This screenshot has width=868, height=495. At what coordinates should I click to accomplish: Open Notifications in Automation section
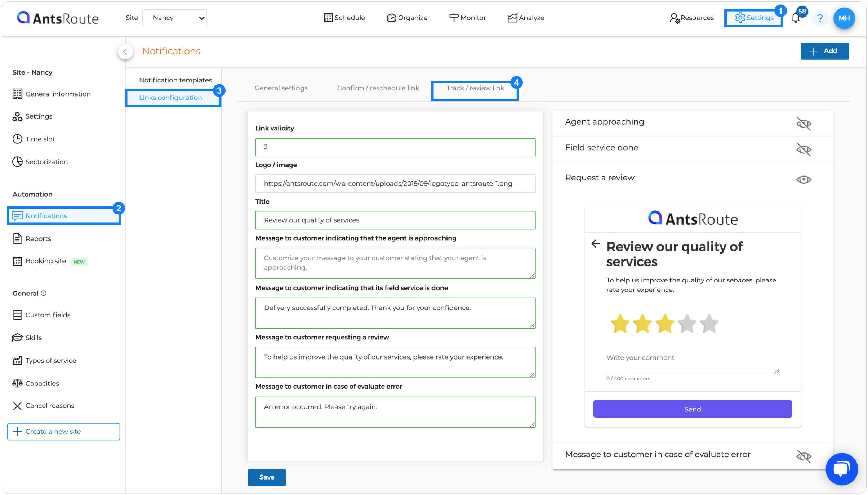point(63,216)
